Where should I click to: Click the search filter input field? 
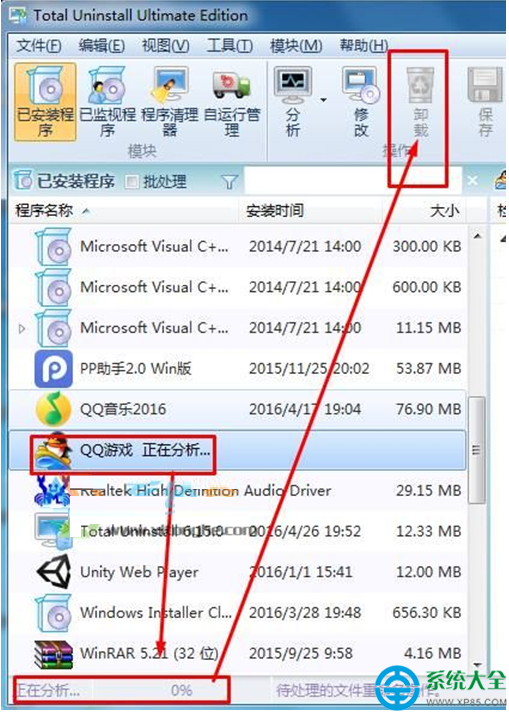(353, 181)
